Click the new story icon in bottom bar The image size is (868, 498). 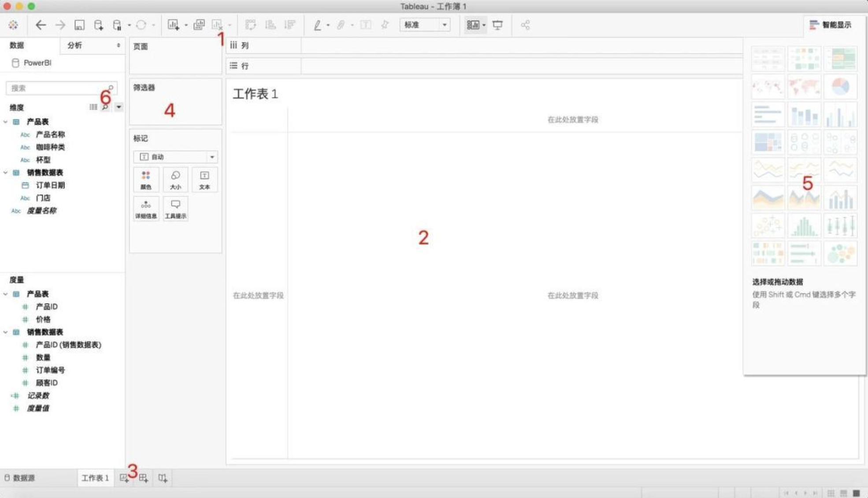click(x=163, y=478)
